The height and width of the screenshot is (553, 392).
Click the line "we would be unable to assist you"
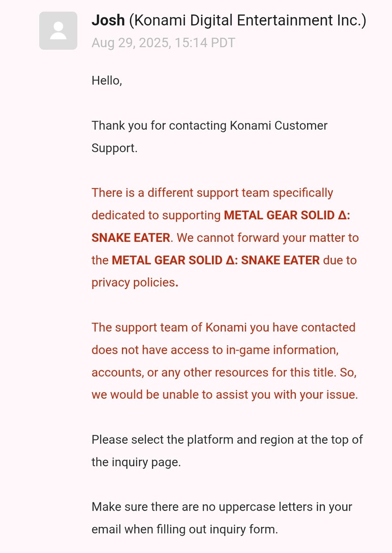coord(225,395)
